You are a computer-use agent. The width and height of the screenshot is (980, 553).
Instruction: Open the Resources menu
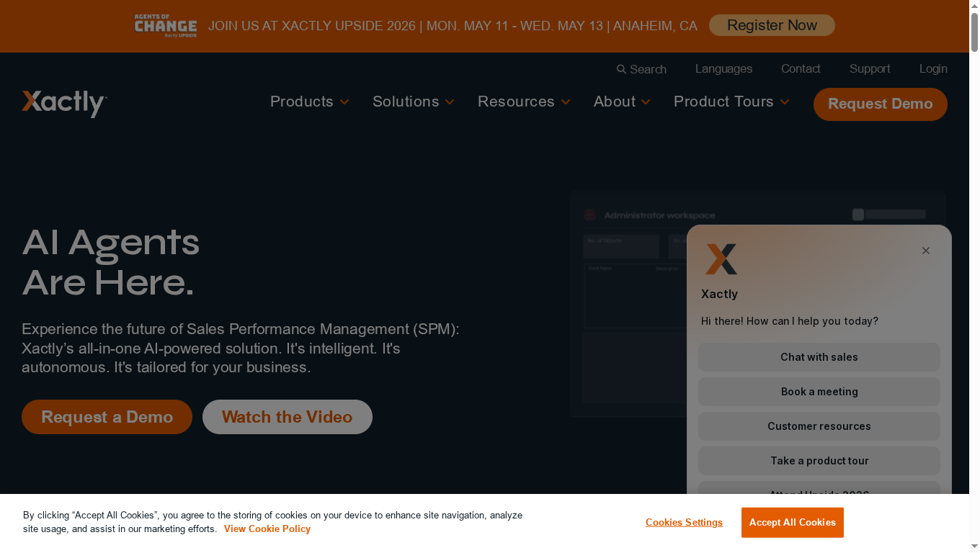[516, 102]
